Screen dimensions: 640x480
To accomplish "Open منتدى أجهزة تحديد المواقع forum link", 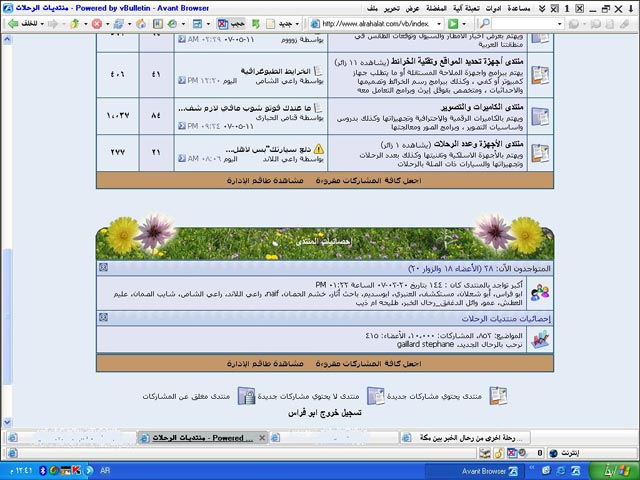I will (457, 62).
